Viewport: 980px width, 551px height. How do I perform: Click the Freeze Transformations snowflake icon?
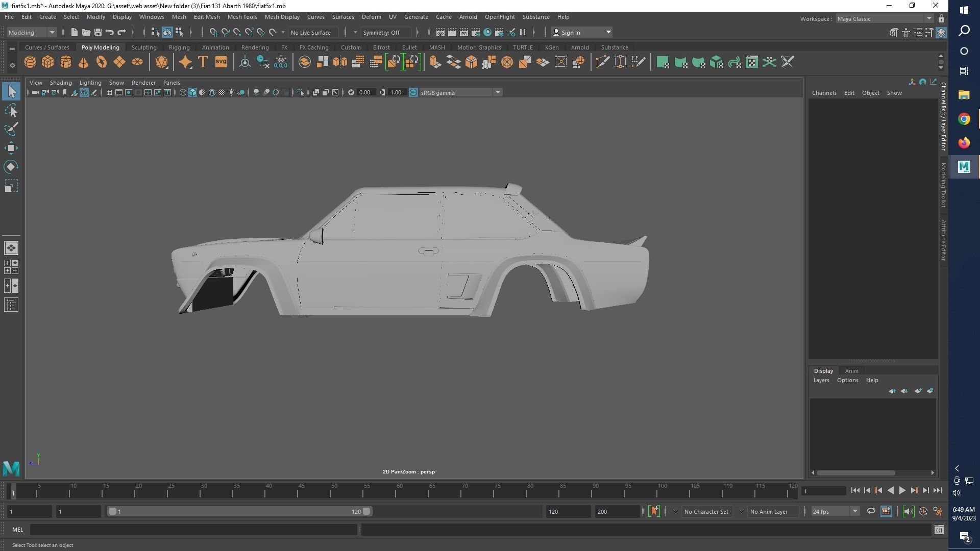pos(281,62)
